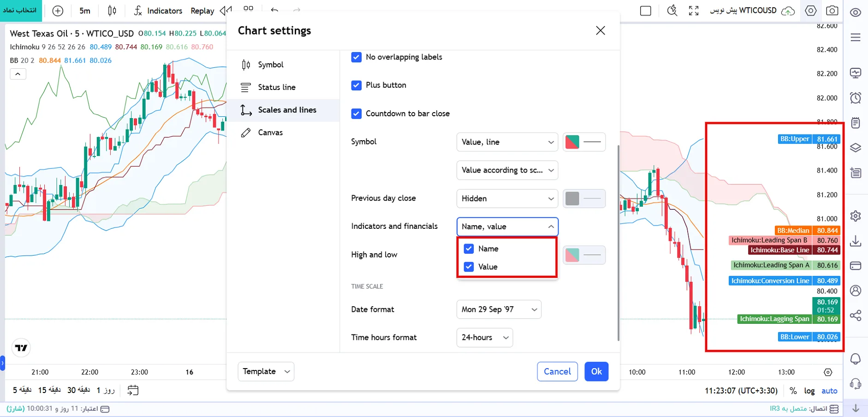868x417 pixels.
Task: Select the 30-minute timeframe at bottom
Action: pos(78,390)
